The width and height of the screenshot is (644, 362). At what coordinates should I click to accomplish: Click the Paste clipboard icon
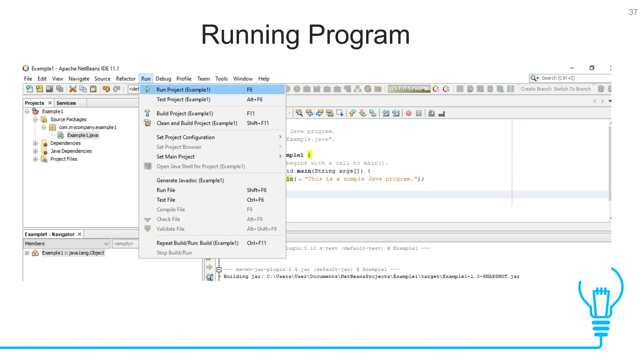(93, 89)
